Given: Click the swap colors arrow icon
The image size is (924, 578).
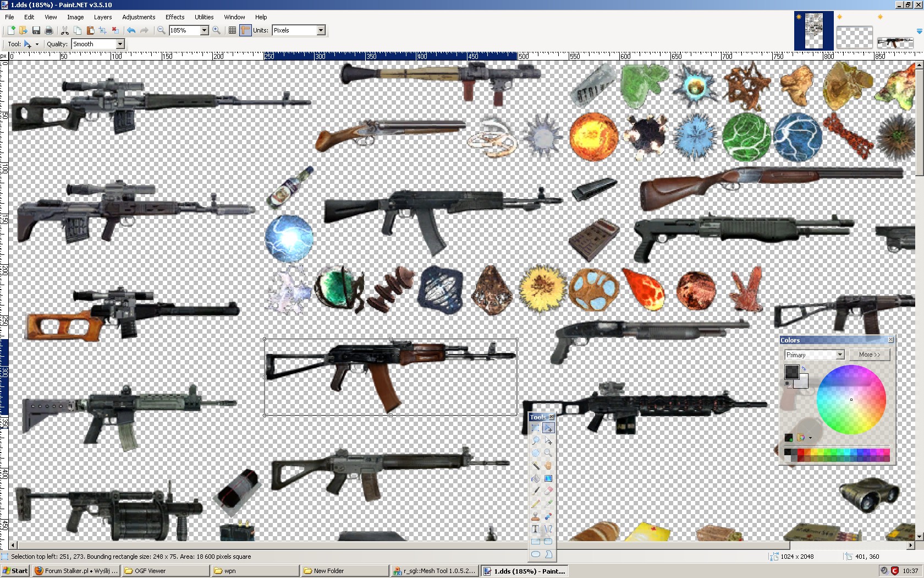Looking at the screenshot, I should pos(804,368).
